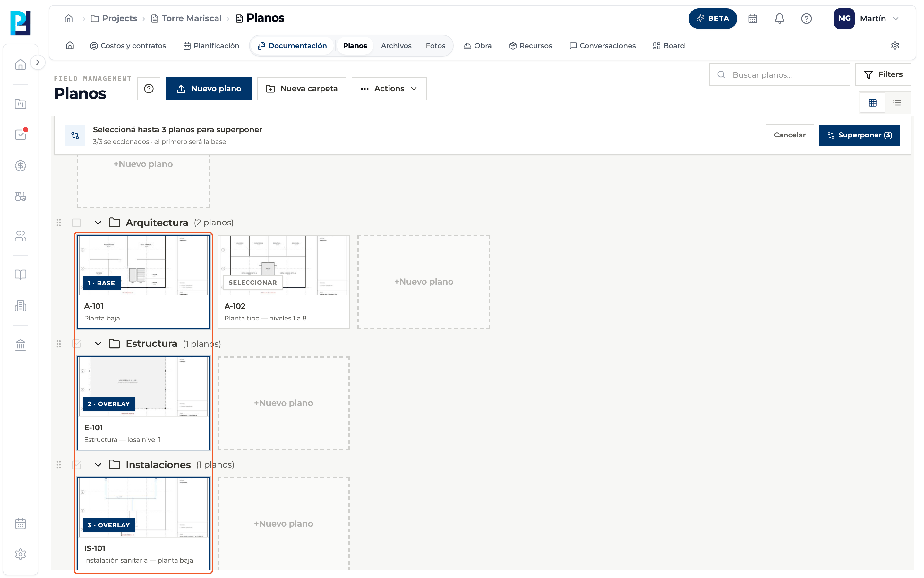Grab the Instalaciones drag handle
The height and width of the screenshot is (578, 924).
(x=58, y=464)
